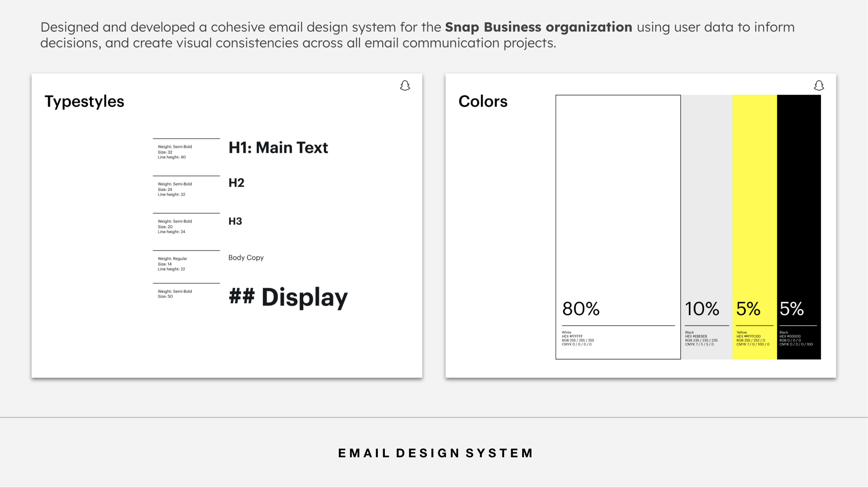Viewport: 868px width, 488px height.
Task: Click the 'Weight: Regular' spec line
Action: click(x=172, y=258)
